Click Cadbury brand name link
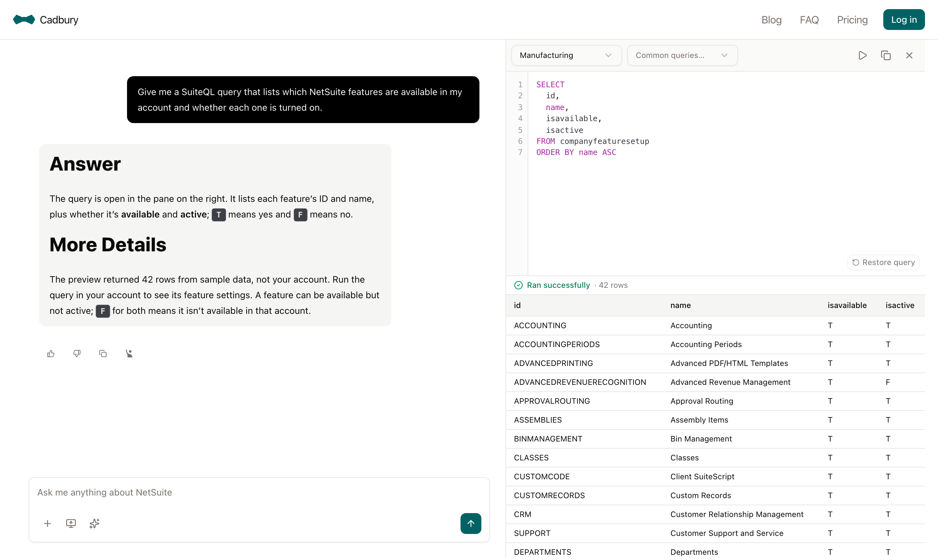 point(59,20)
